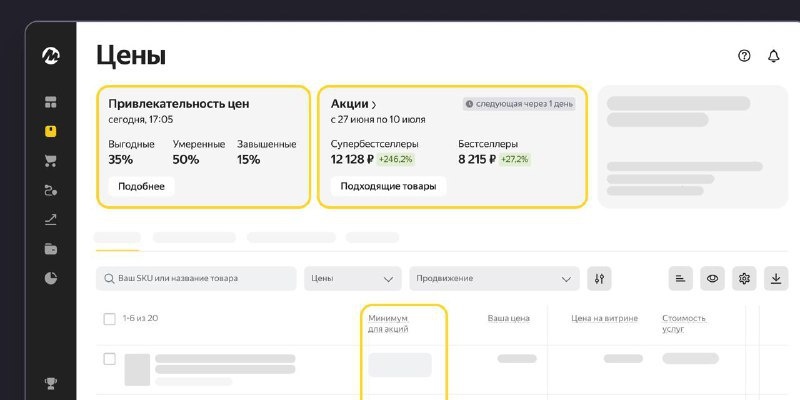Click the 'Подходящие товары' button

coord(388,186)
